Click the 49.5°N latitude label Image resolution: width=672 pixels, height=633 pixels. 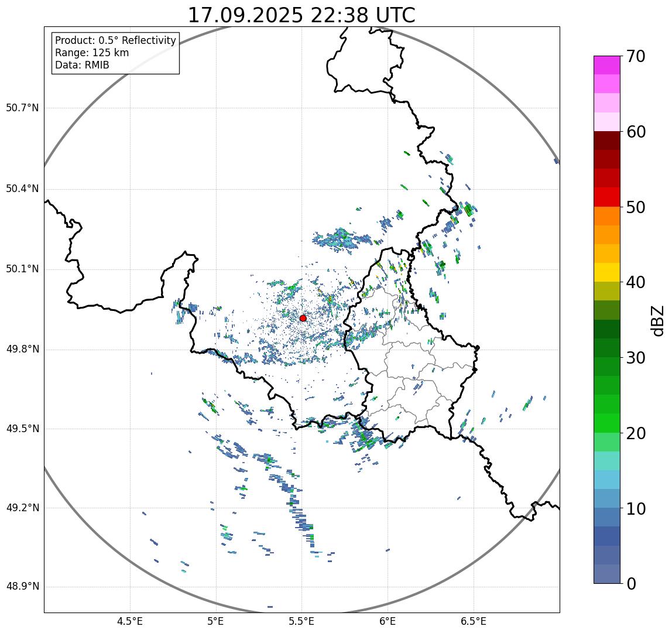pos(22,429)
